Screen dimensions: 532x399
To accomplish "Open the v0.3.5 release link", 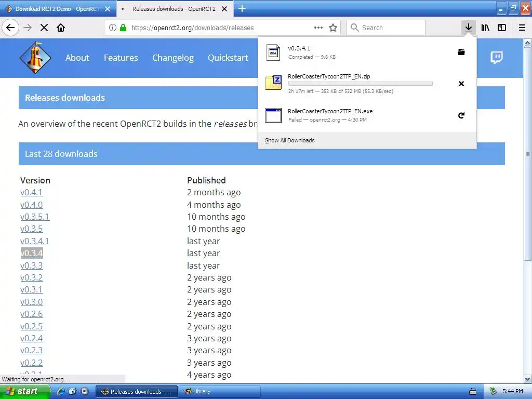I will (32, 229).
